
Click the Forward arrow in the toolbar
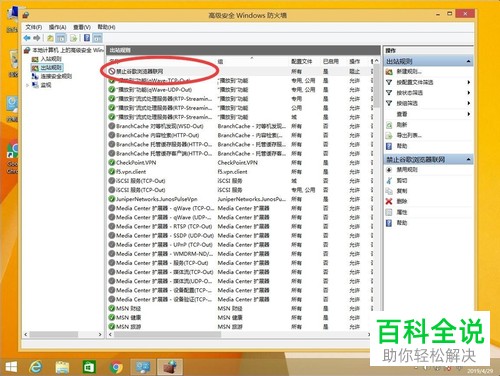(x=37, y=38)
